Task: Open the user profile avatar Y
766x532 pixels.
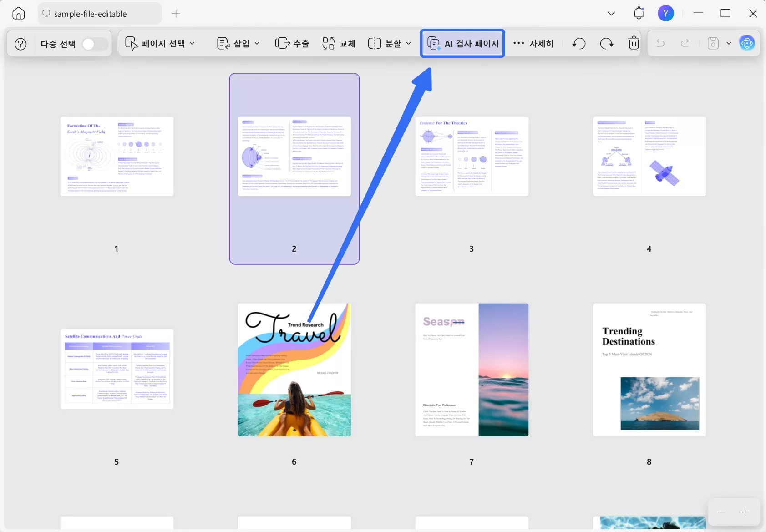Action: (666, 13)
